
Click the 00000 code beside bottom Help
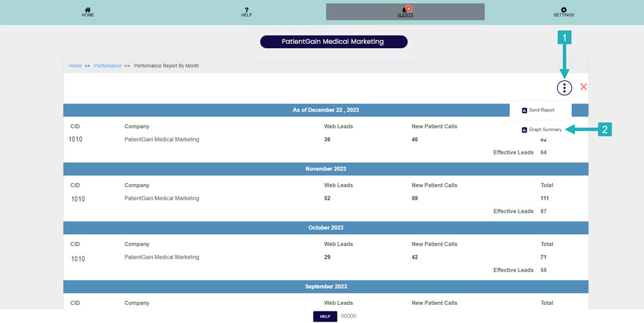pyautogui.click(x=348, y=316)
